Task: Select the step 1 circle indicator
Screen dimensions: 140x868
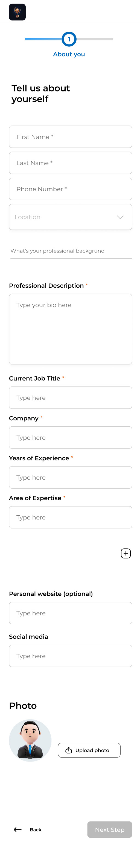Action: tap(69, 39)
